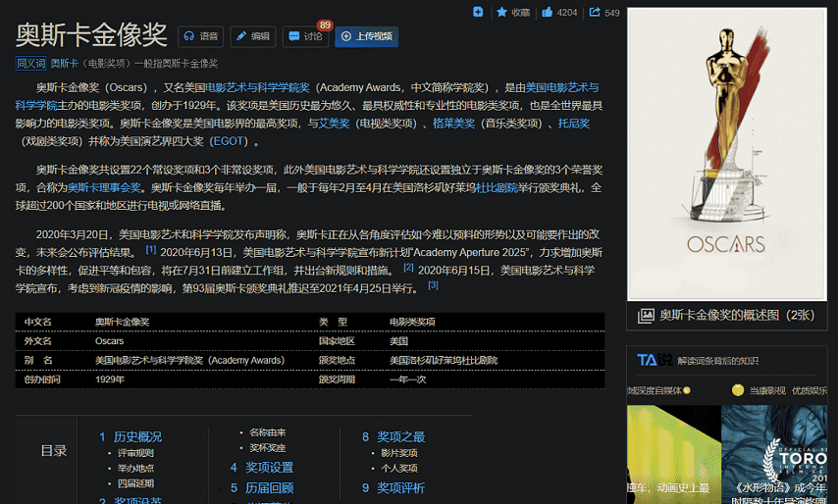Click the 上传视频 upload video button

[366, 36]
